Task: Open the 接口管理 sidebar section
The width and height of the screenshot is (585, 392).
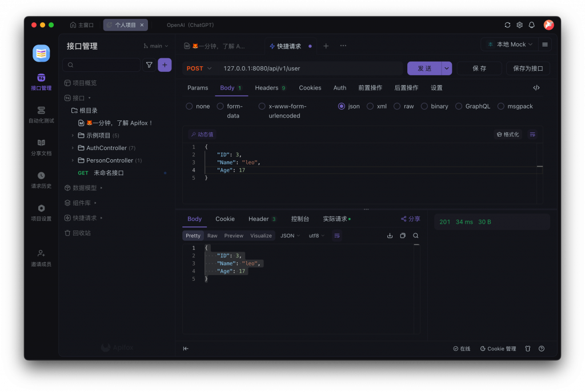Action: (x=41, y=82)
